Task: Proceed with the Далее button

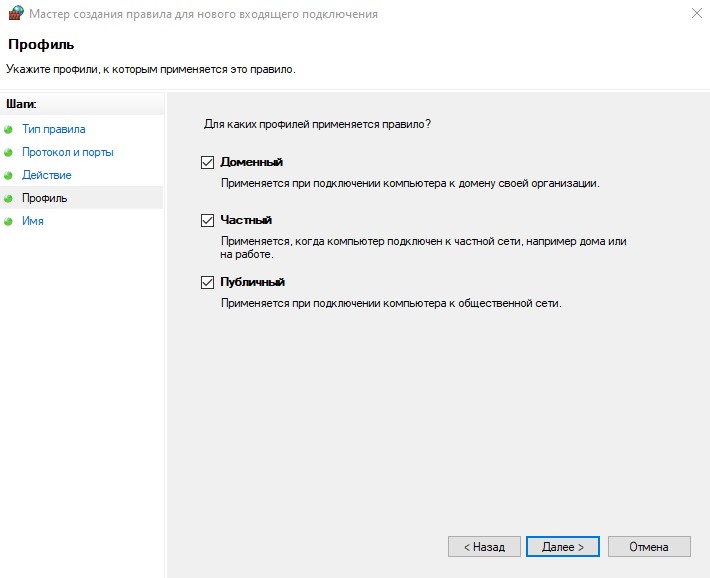Action: point(562,547)
